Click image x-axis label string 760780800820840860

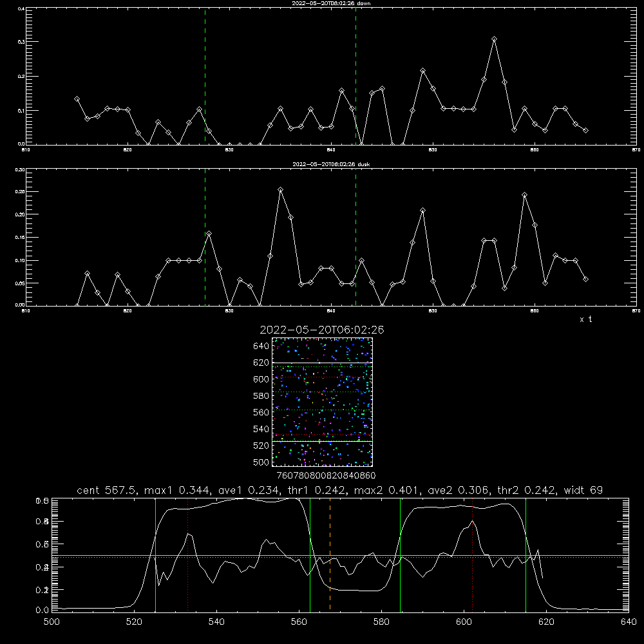point(326,476)
